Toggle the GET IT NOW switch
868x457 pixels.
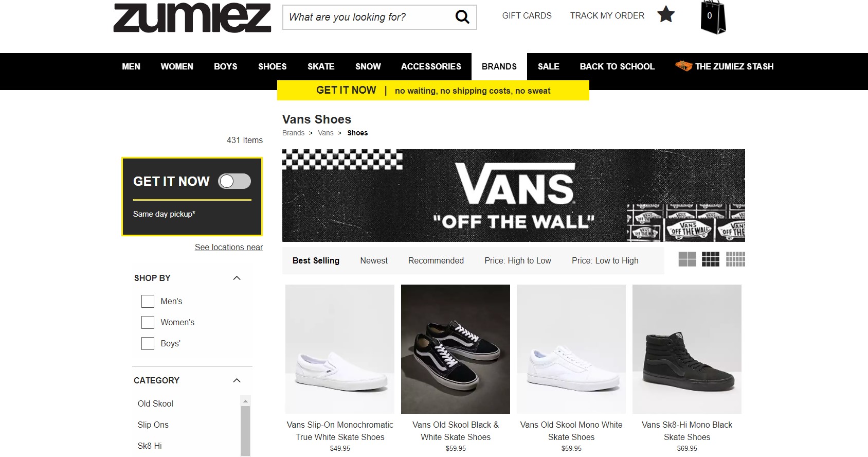tap(235, 181)
